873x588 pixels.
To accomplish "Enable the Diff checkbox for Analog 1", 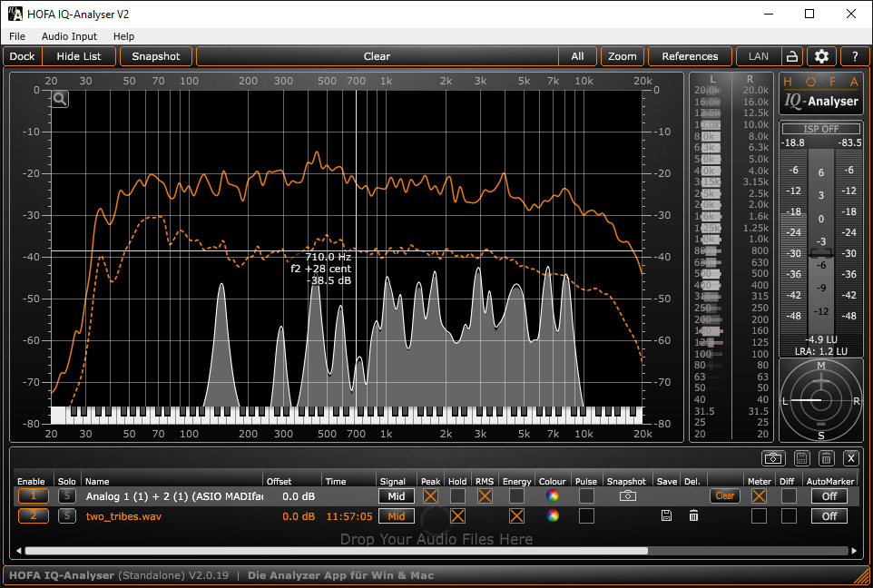I will coord(790,496).
